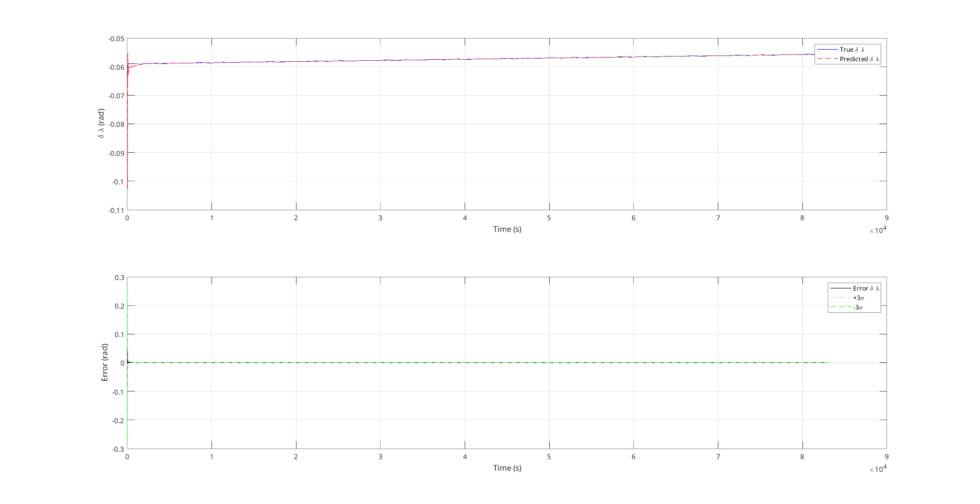
Task: Click the -3σ legend text entry
Action: coord(858,307)
